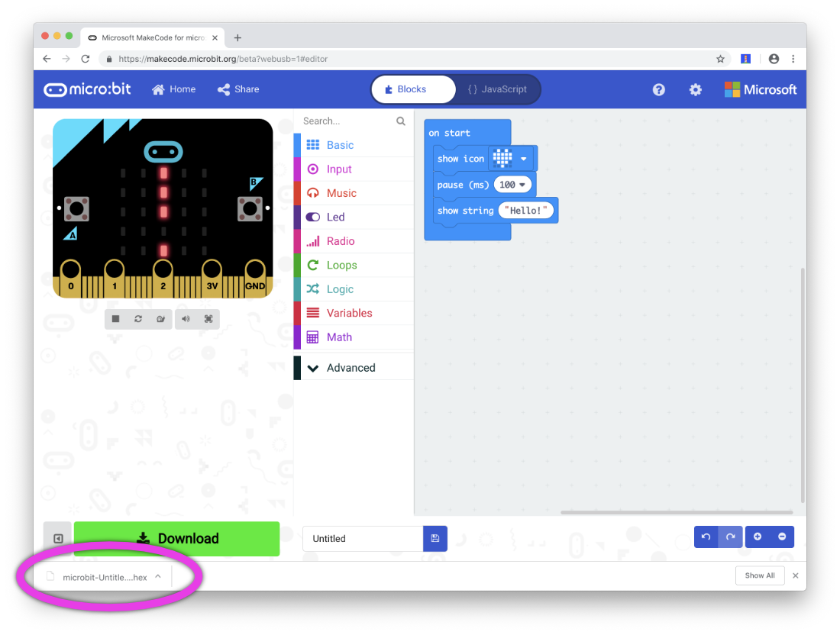The image size is (840, 635).
Task: Click the search magnifier in the toolbox
Action: pyautogui.click(x=400, y=121)
